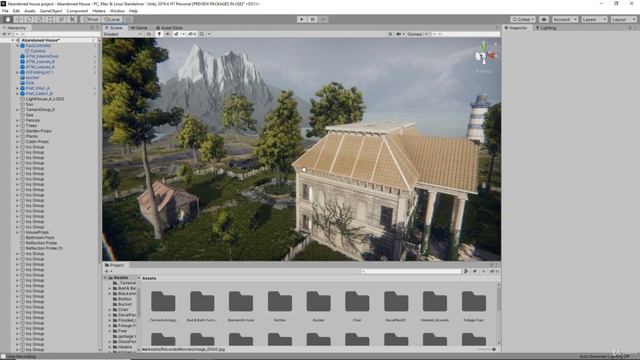The image size is (640, 360).
Task: Toggle scene audio
Action: pyautogui.click(x=167, y=34)
